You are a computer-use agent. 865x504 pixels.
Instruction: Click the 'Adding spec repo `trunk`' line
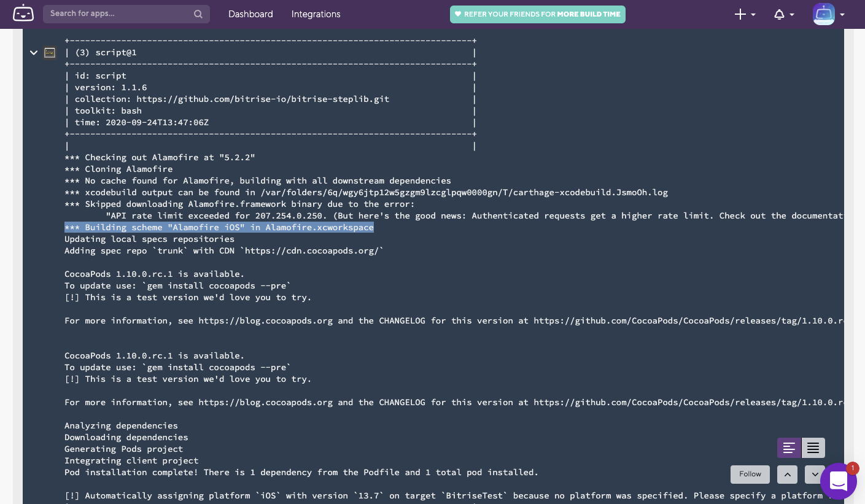tap(224, 251)
